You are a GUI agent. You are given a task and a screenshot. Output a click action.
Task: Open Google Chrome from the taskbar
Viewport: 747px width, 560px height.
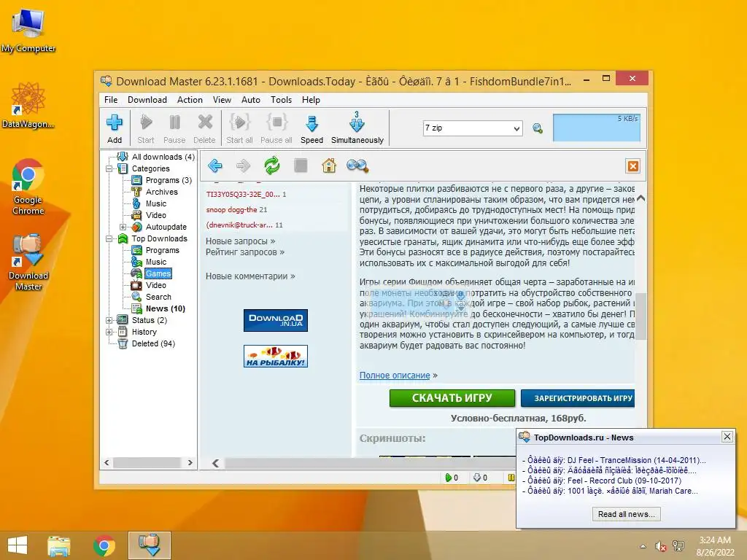104,545
